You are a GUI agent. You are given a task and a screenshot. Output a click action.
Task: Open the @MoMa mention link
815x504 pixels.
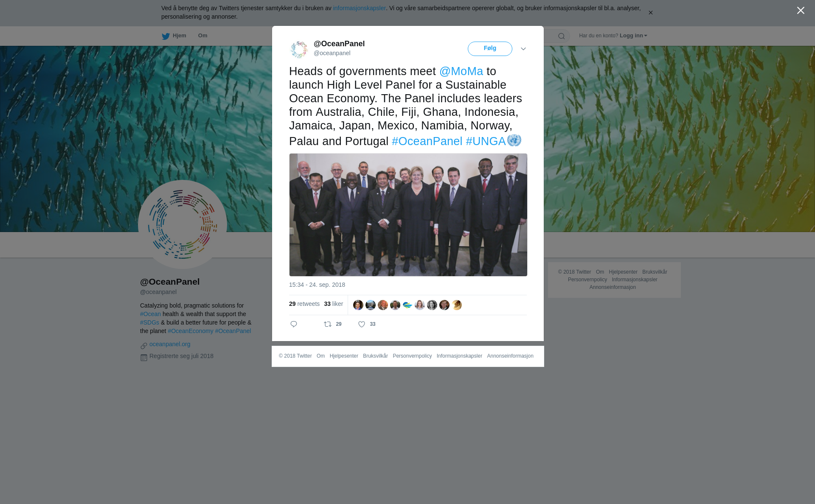[x=461, y=71]
